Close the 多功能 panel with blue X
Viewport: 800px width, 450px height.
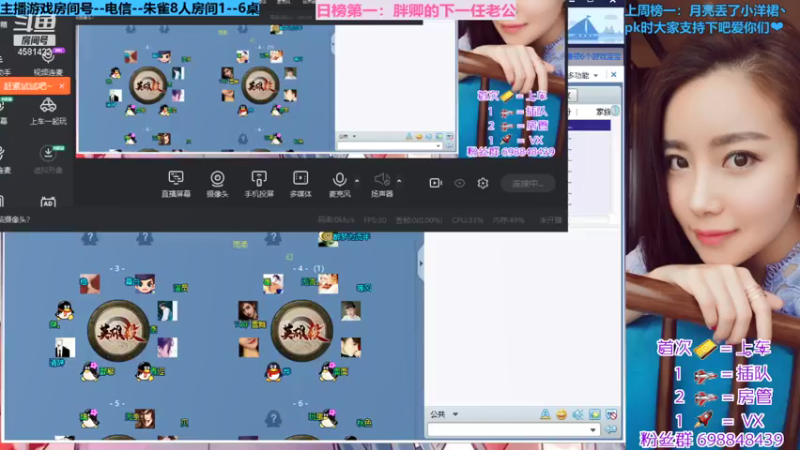[614, 75]
